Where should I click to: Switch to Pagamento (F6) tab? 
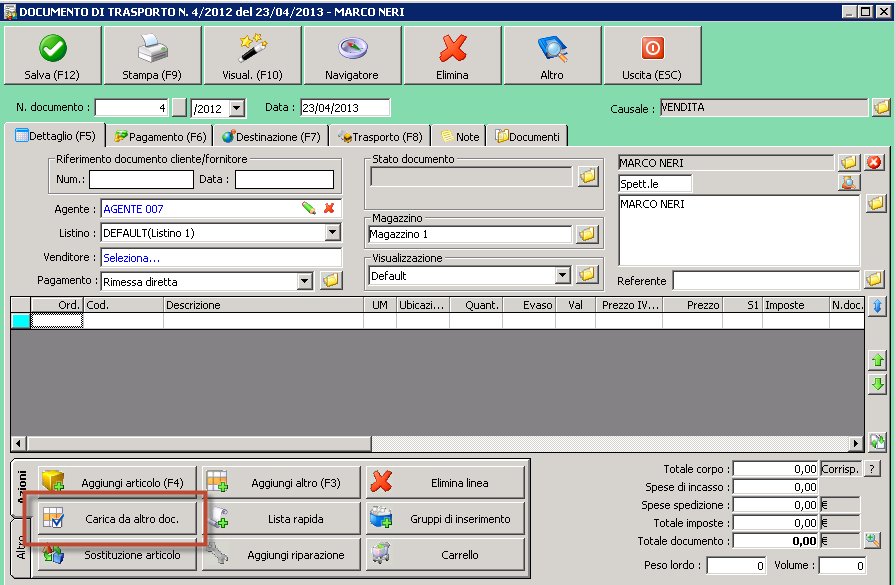point(160,137)
